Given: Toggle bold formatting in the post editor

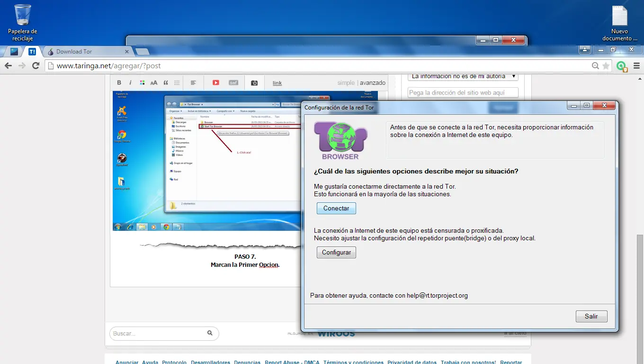Looking at the screenshot, I should tap(119, 83).
